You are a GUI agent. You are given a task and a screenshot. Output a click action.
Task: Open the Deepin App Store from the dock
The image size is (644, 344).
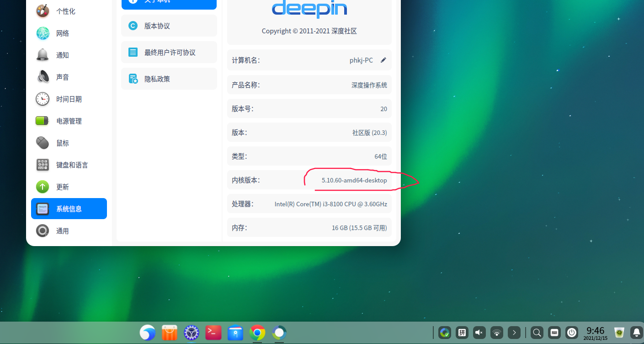click(x=169, y=333)
